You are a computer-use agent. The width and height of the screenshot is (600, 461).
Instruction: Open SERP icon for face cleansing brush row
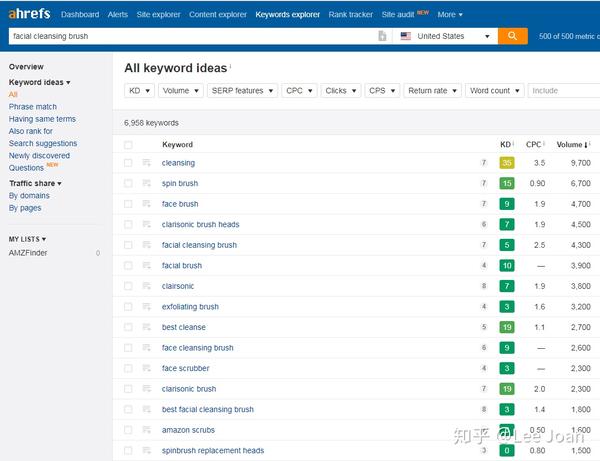click(147, 348)
